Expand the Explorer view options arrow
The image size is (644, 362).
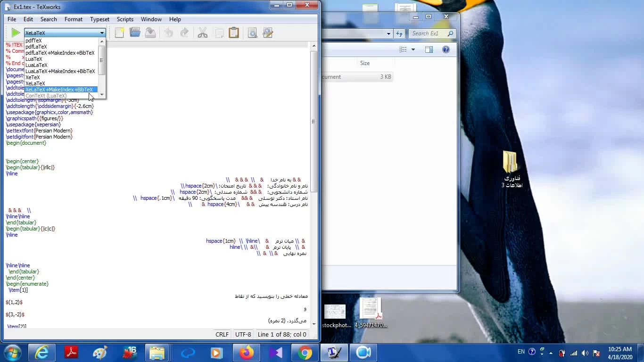tap(413, 49)
